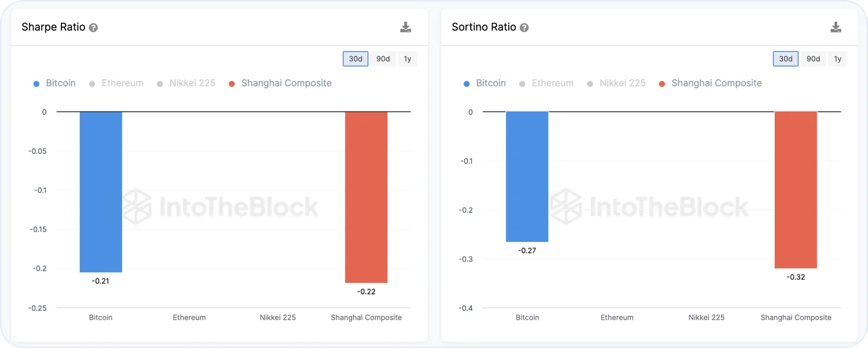Image resolution: width=868 pixels, height=348 pixels.
Task: Select 30d range in Sortino Ratio panel
Action: [786, 59]
